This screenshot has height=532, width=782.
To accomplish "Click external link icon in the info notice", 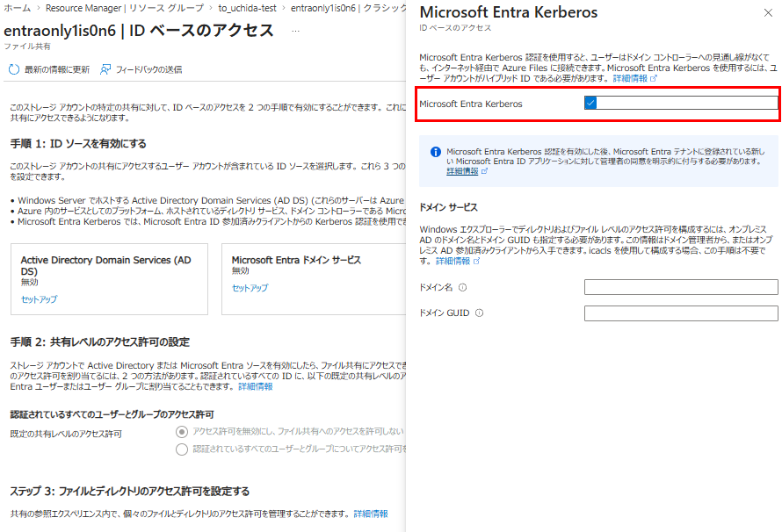I will (x=484, y=171).
